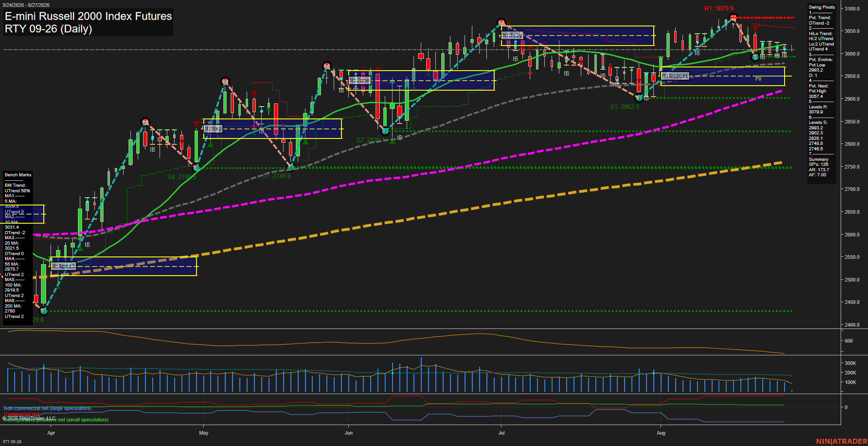Click the 100K volume axis label

click(850, 382)
